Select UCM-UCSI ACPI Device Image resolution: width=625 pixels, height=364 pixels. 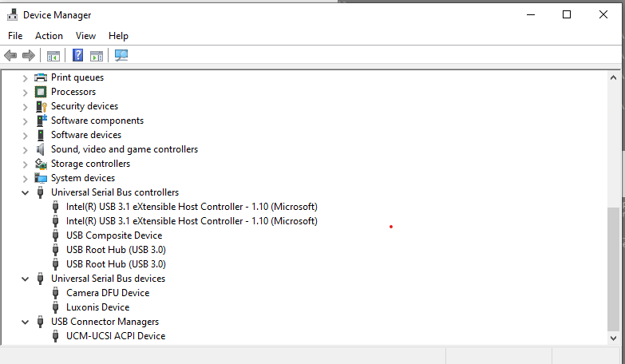[x=115, y=336]
